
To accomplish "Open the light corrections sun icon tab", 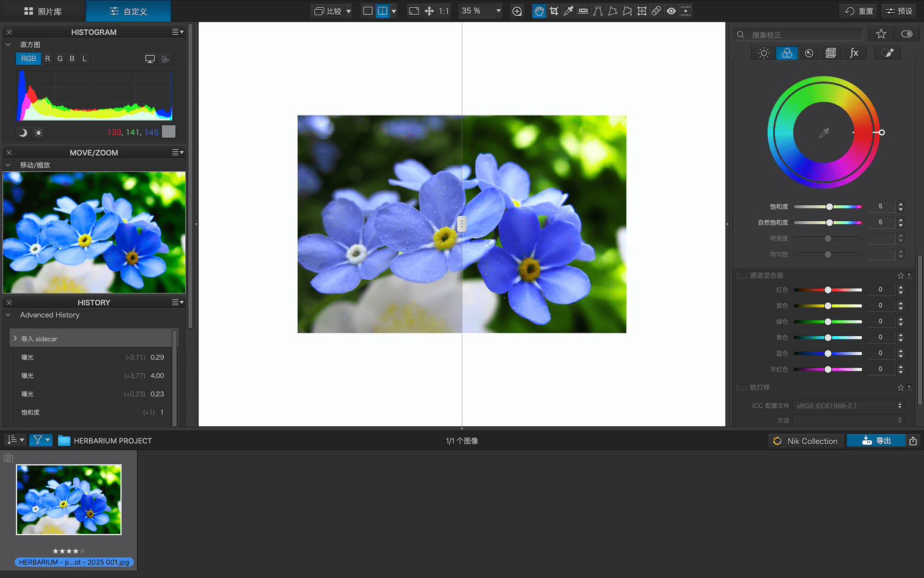I will tap(764, 53).
